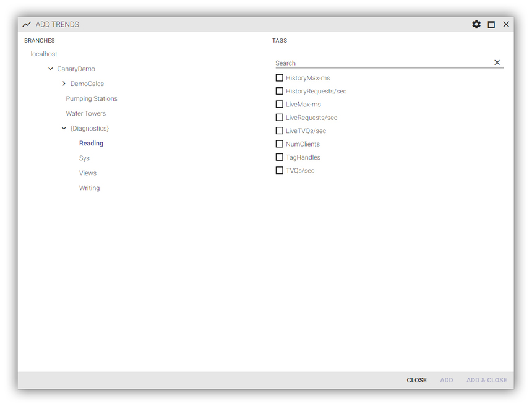The width and height of the screenshot is (532, 406).
Task: Select the LiveRequests/sec checkbox
Action: 279,117
